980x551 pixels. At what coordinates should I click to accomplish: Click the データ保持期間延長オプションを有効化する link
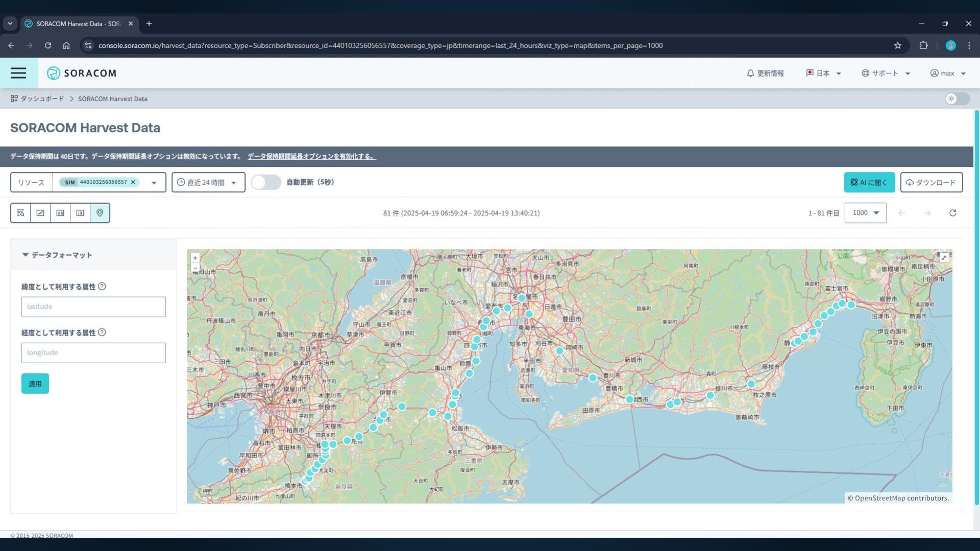(311, 157)
